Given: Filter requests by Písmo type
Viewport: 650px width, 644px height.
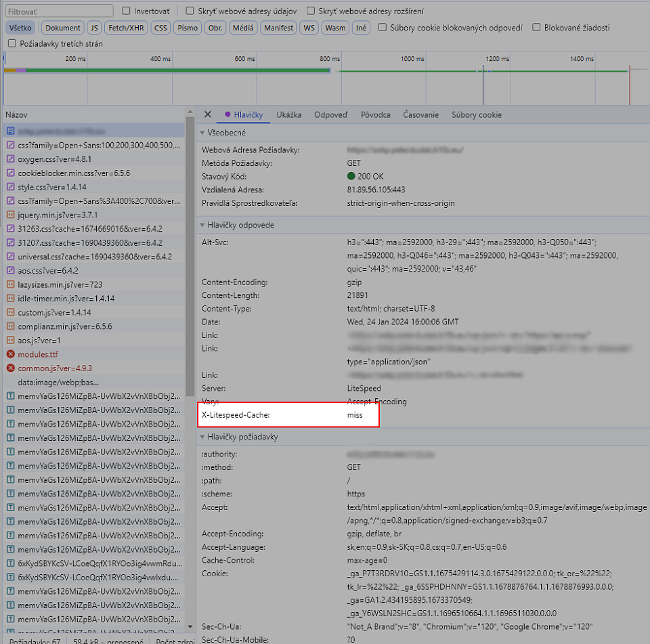Looking at the screenshot, I should 188,28.
